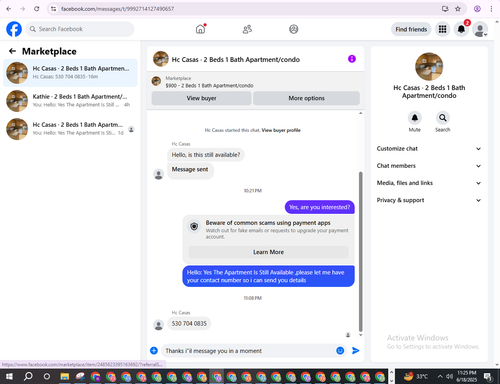Show hidden system tray icons chevron
Viewport: 500px width, 384px height.
[440, 377]
